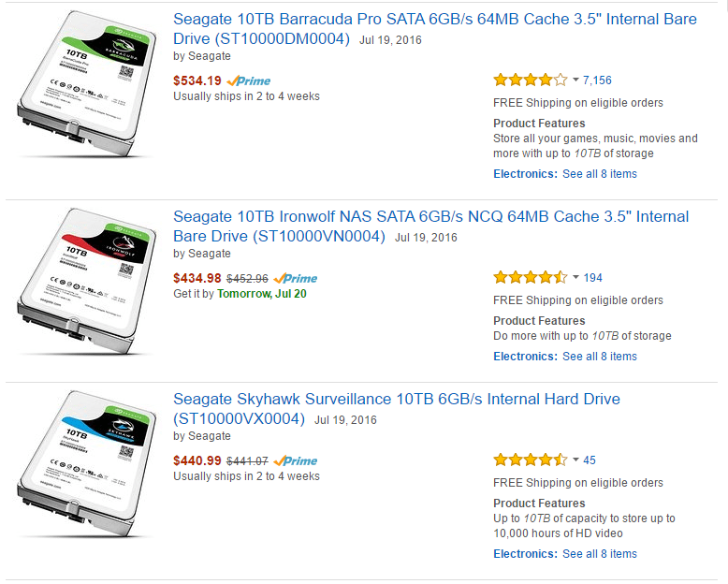Screen dimensions: 728x584
Task: Expand rating dropdown arrow beside 45 reviews
Action: coord(575,460)
